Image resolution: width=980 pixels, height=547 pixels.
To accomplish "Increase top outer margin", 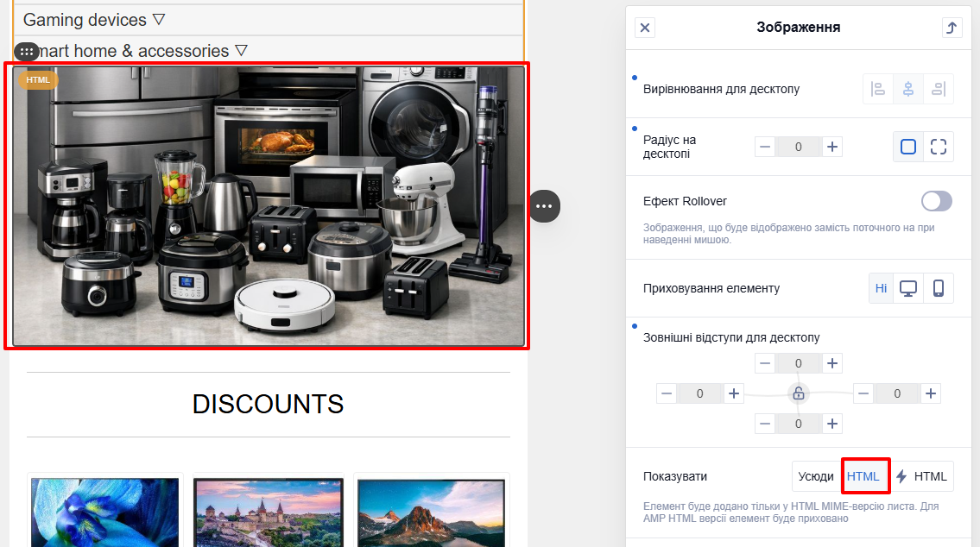I will 831,363.
